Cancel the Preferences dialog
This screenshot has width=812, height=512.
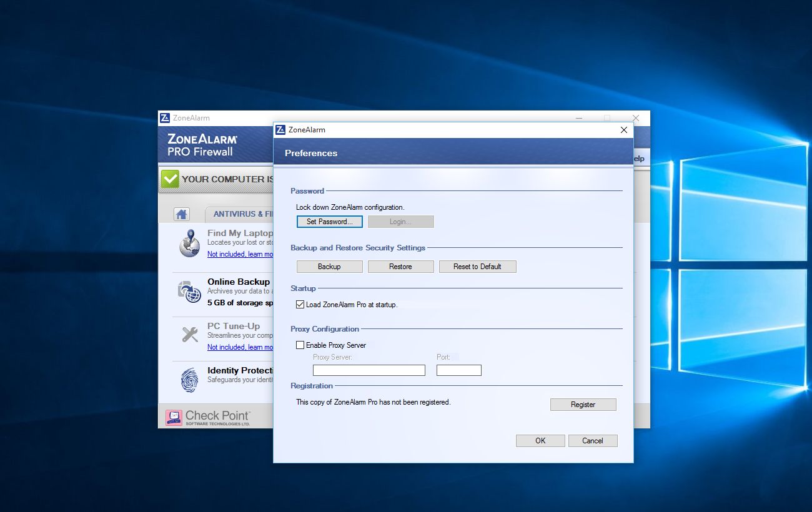click(593, 441)
